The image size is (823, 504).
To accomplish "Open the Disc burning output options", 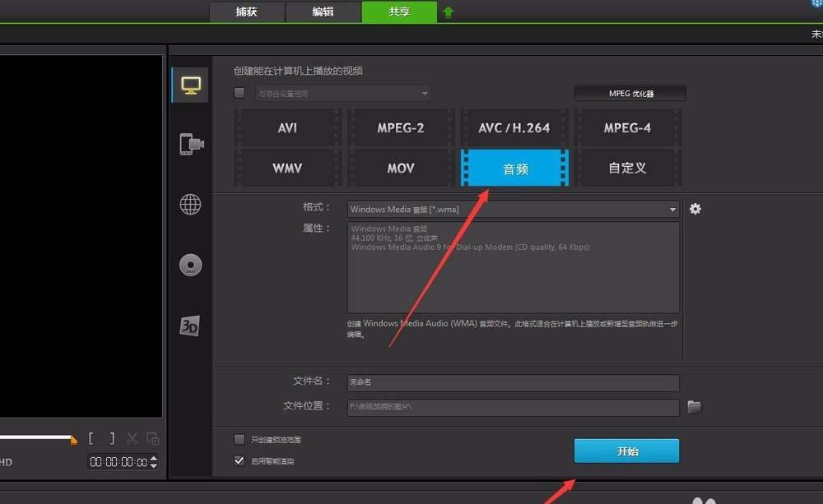I will point(190,265).
